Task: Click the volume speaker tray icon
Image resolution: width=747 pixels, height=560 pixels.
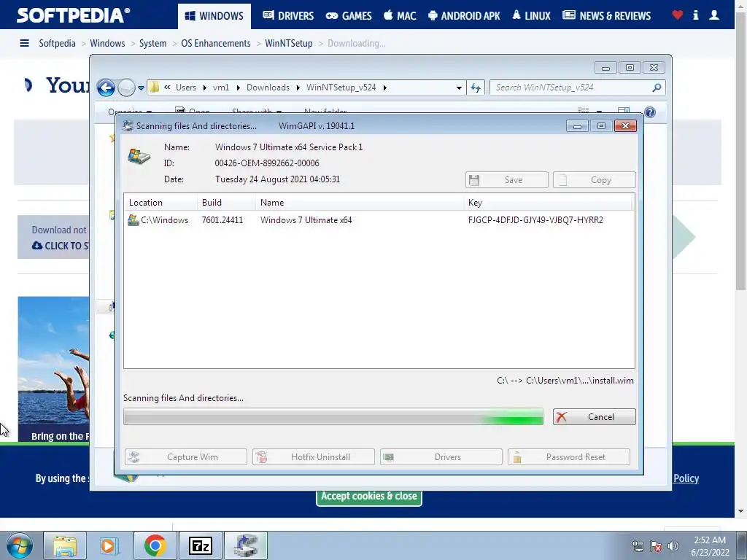Action: (673, 546)
